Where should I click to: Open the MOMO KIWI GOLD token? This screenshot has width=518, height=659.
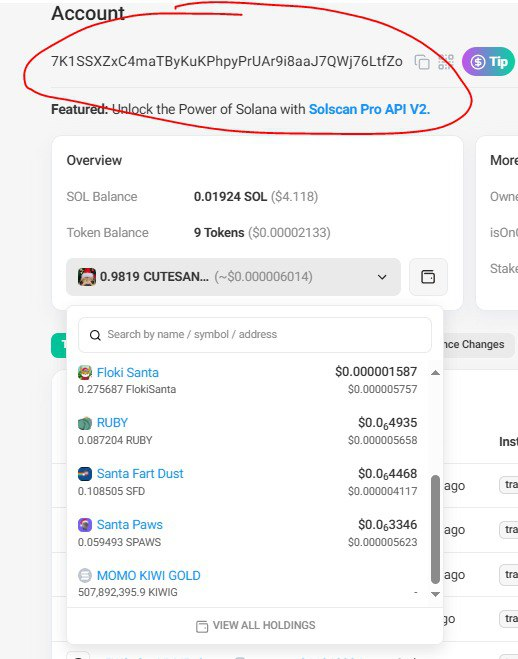[x=149, y=575]
